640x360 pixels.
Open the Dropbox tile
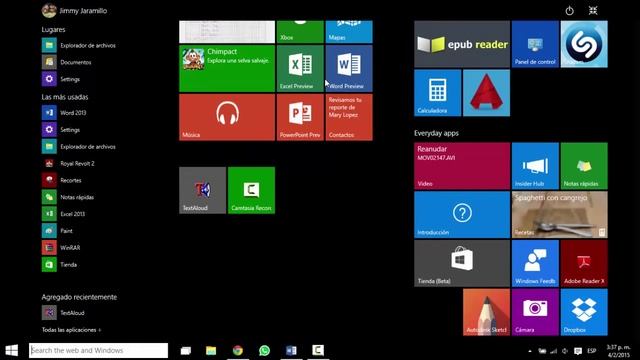click(584, 312)
